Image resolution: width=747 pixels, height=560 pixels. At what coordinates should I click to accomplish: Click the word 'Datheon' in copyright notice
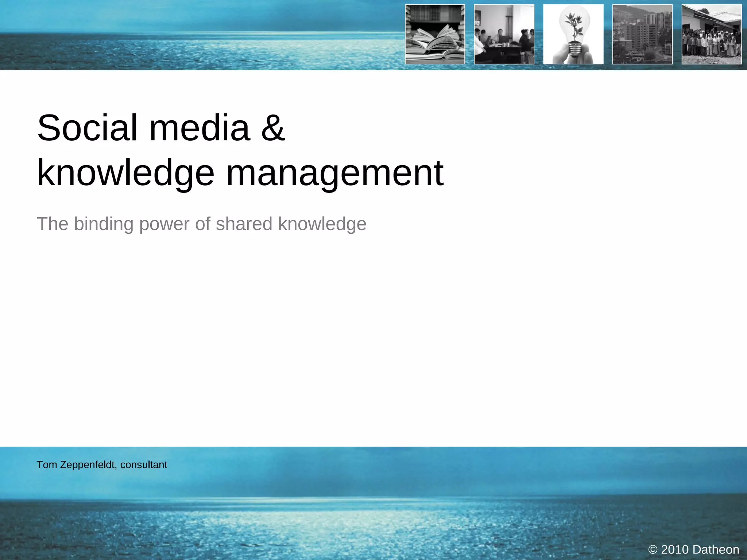click(716, 549)
